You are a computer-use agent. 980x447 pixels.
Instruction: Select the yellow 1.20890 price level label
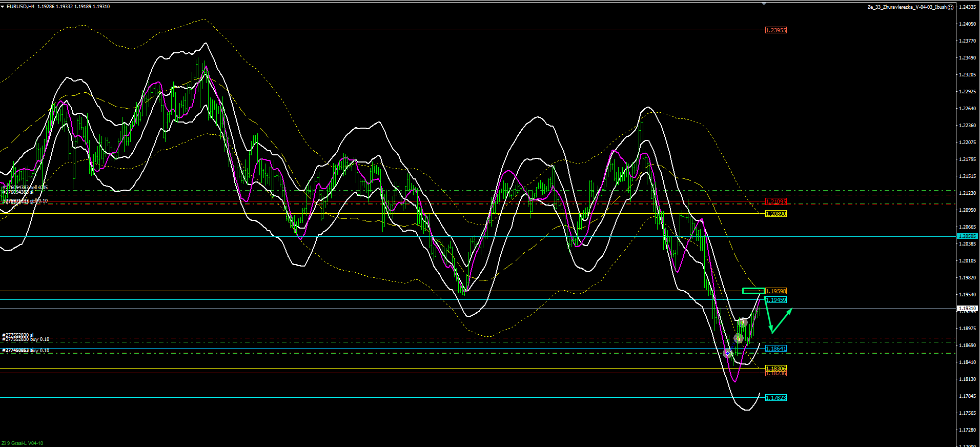pyautogui.click(x=776, y=214)
